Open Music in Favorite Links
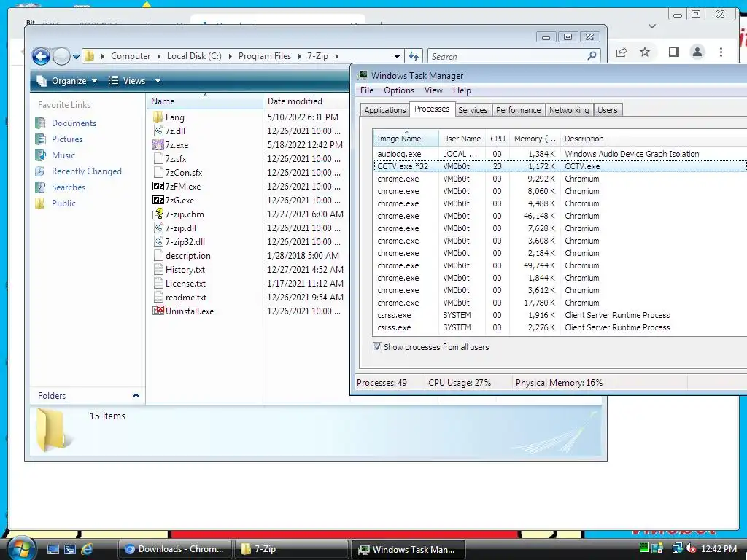Screen dimensions: 747x560 click(x=63, y=155)
